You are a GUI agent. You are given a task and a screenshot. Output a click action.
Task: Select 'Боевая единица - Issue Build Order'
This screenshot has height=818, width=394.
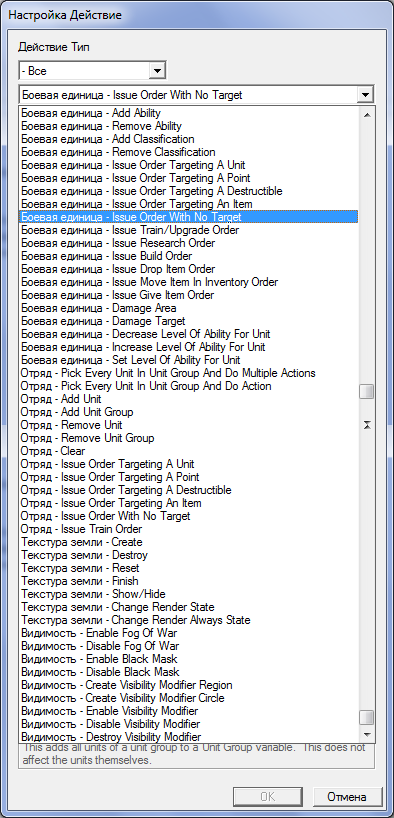pyautogui.click(x=188, y=256)
